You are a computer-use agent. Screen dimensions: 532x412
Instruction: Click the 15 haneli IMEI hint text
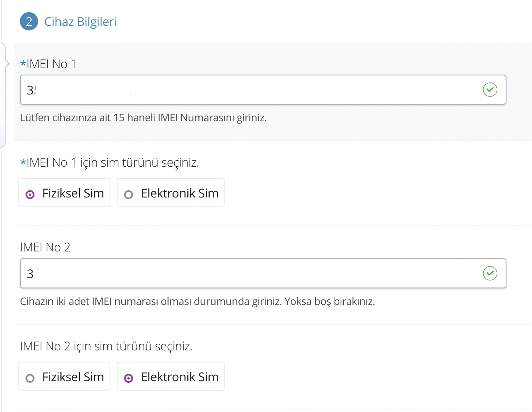click(x=143, y=118)
